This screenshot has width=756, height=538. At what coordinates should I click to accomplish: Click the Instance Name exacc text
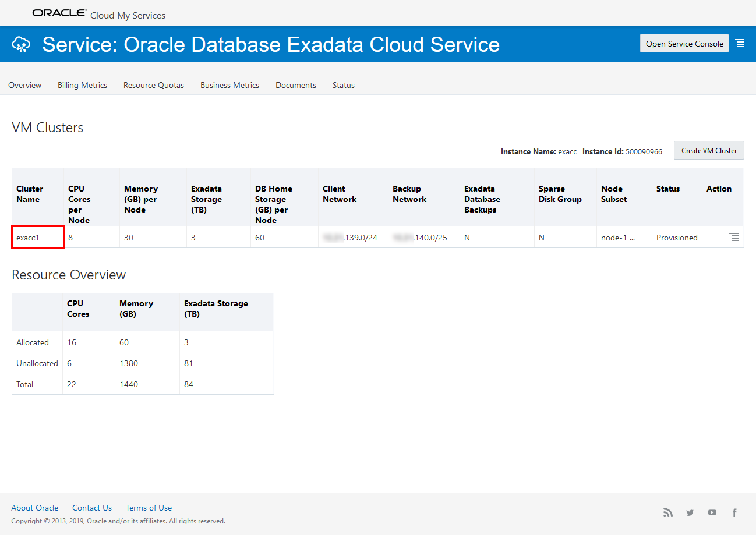pos(539,151)
